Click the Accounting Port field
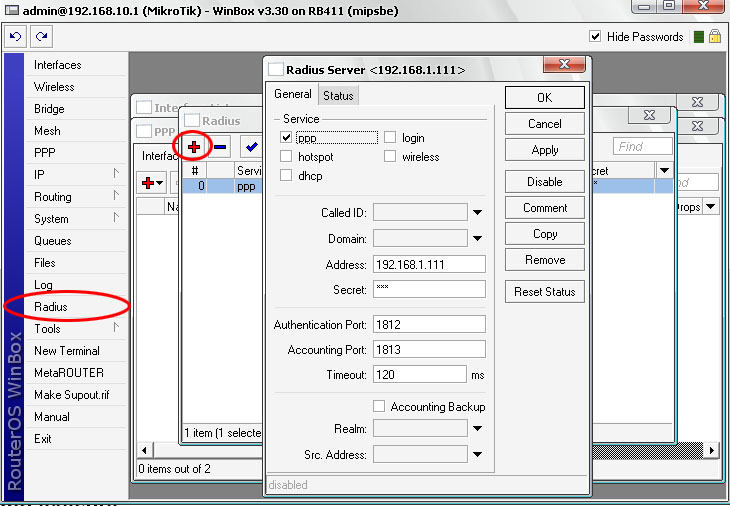The height and width of the screenshot is (506, 730). pyautogui.click(x=429, y=349)
